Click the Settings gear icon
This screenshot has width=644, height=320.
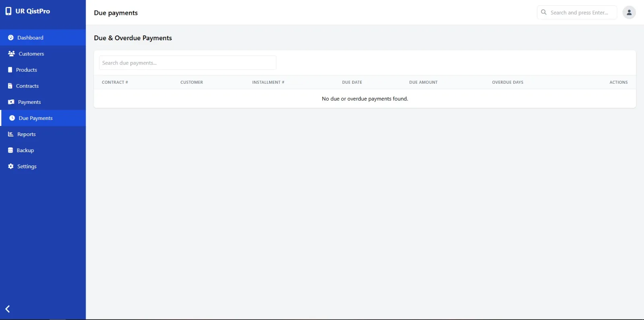11,166
